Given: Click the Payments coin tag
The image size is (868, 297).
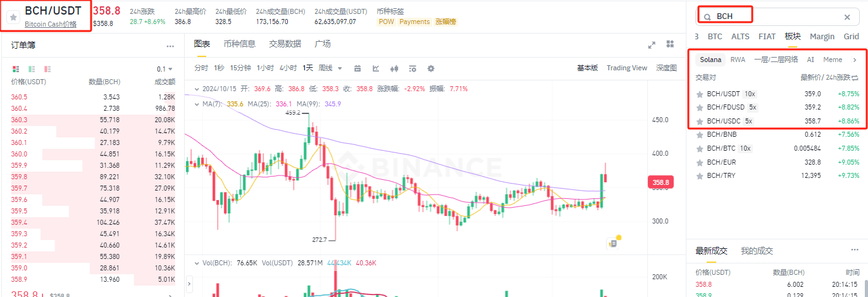Looking at the screenshot, I should click(414, 22).
